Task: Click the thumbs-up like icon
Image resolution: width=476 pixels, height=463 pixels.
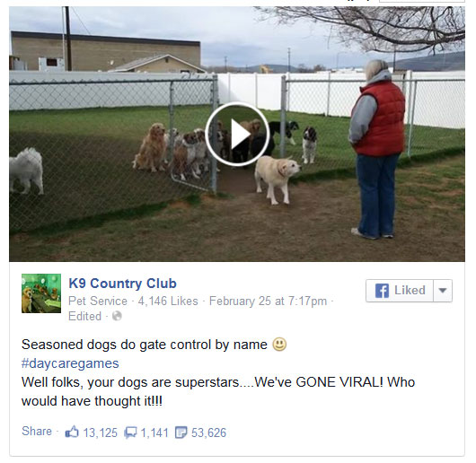Action: pyautogui.click(x=72, y=432)
